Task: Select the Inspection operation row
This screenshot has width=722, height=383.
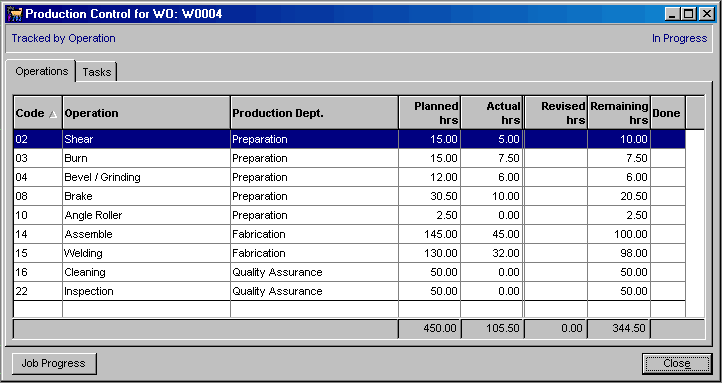Action: tap(349, 291)
